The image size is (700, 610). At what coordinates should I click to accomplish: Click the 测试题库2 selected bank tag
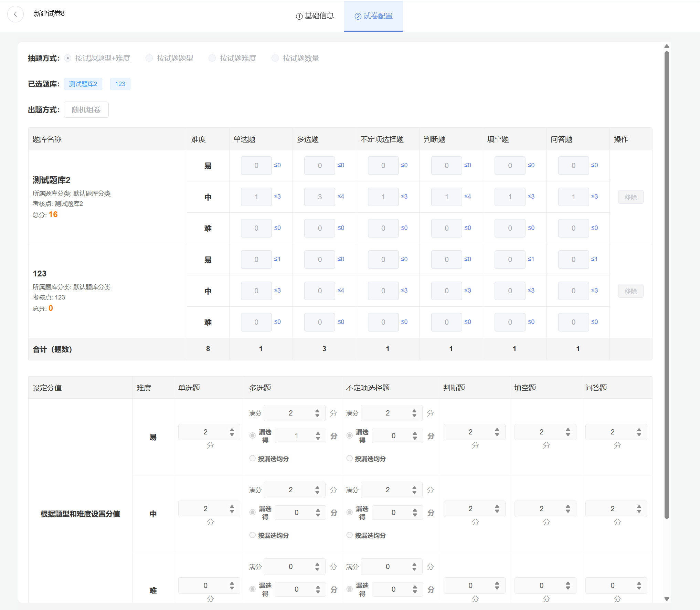click(x=83, y=84)
